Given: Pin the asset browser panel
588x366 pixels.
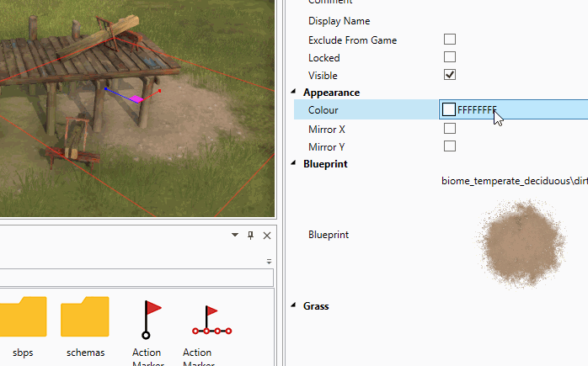Looking at the screenshot, I should click(x=250, y=236).
